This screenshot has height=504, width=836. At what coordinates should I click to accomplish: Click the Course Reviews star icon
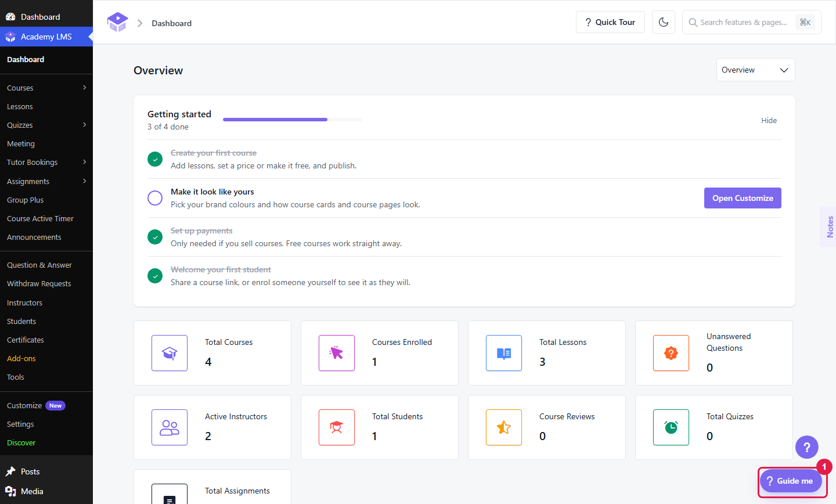pos(504,427)
